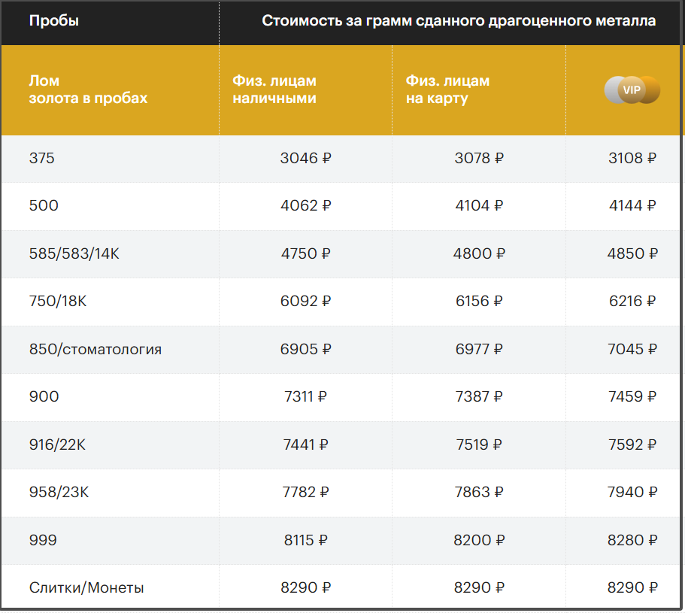Screen dimensions: 685x616
Task: Click the '585/583/14K' row label
Action: pyautogui.click(x=74, y=254)
